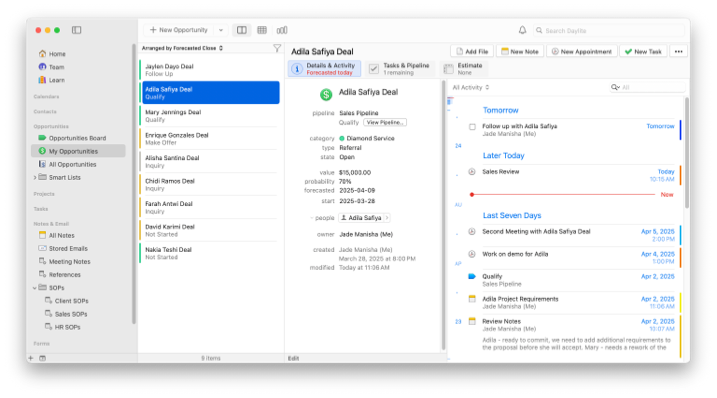Viewport: 717px width, 398px height.
Task: Toggle the sidebar visibility icon
Action: coord(76,30)
